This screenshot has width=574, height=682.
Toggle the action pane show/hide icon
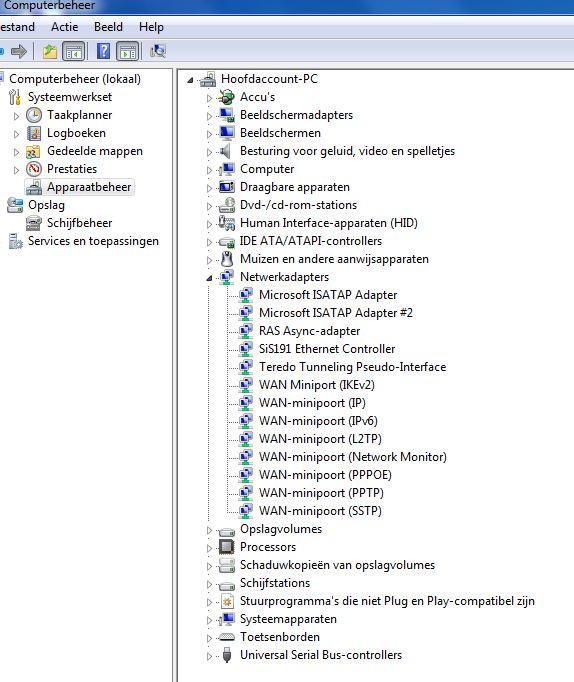(x=128, y=51)
